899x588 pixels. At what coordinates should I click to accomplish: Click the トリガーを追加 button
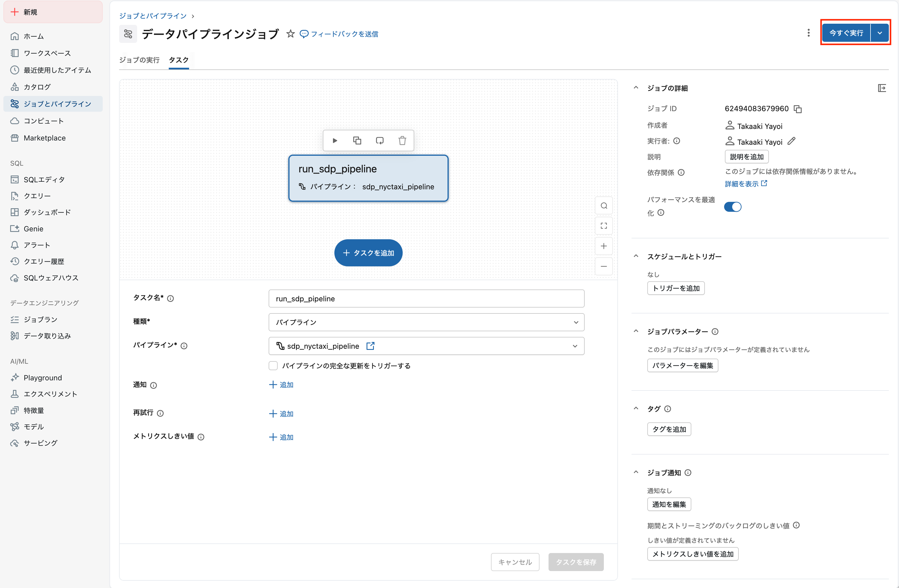[x=676, y=288]
